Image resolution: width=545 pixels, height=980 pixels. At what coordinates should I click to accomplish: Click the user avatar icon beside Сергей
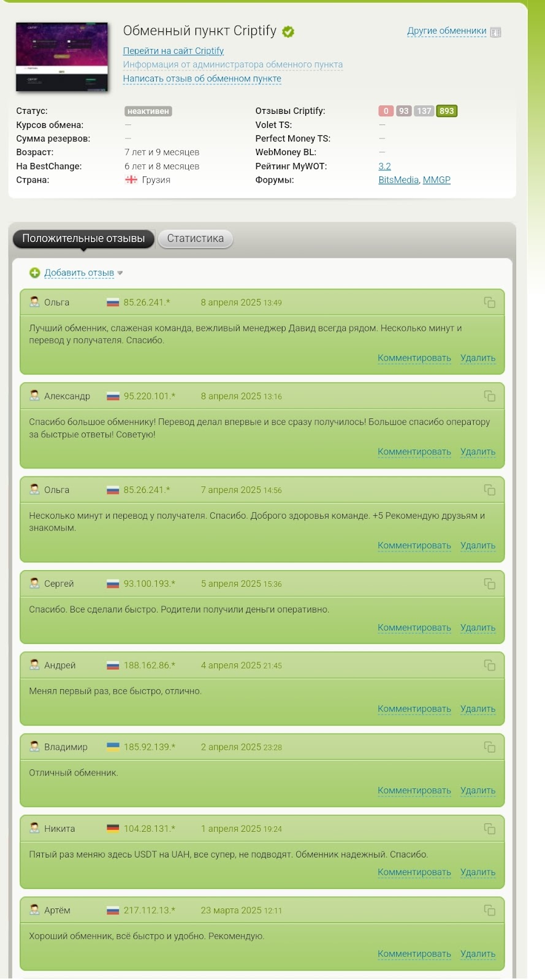pos(35,583)
